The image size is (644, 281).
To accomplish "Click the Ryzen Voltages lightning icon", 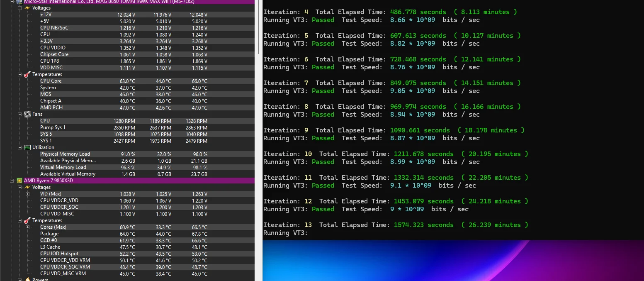I will click(27, 187).
